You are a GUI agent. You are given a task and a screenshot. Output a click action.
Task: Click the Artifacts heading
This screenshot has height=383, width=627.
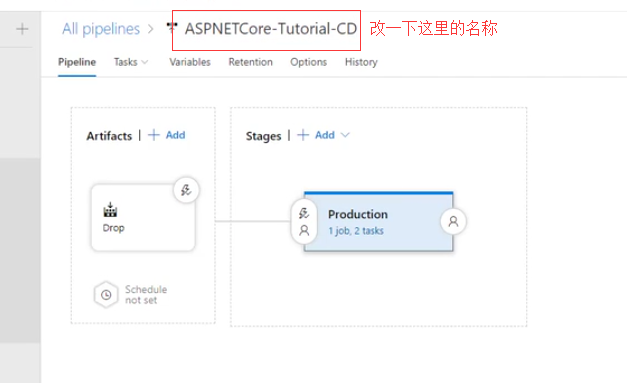pos(109,136)
